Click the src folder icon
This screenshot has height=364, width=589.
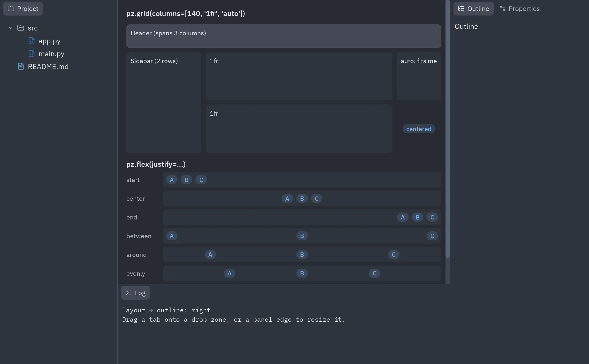pos(21,28)
